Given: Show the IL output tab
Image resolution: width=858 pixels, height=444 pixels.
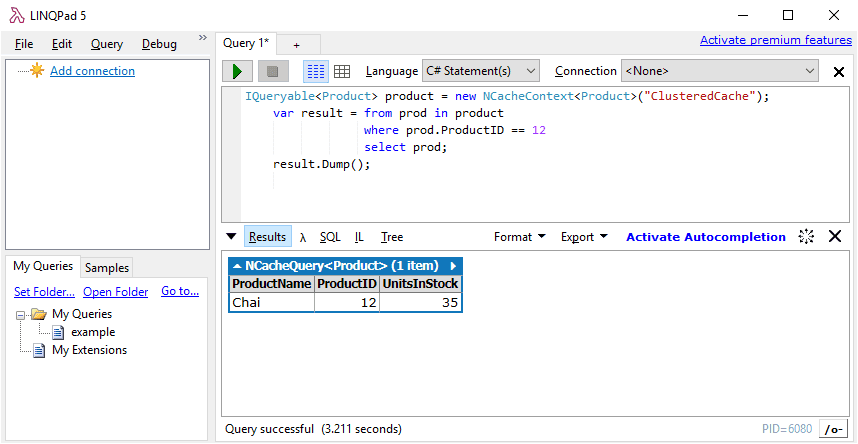Looking at the screenshot, I should point(359,237).
